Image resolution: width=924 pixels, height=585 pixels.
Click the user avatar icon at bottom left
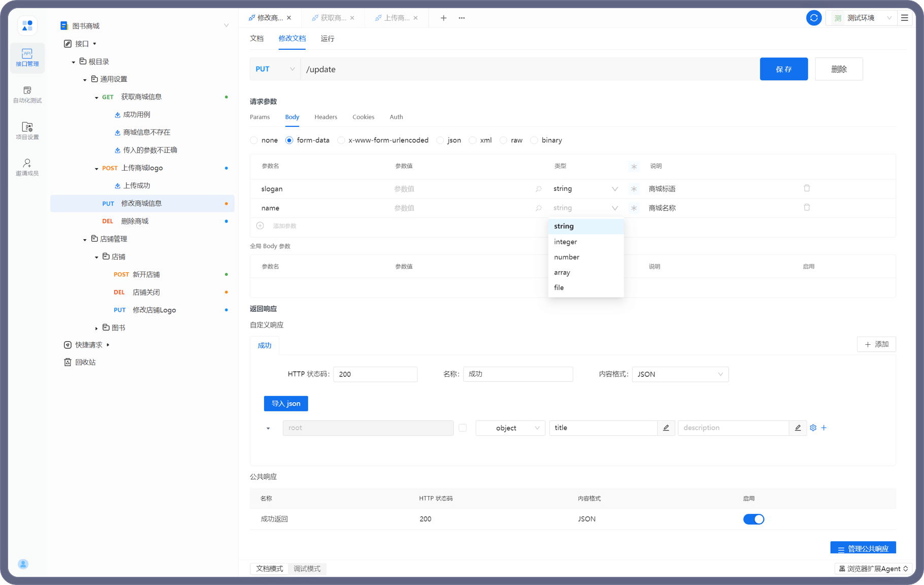[23, 564]
